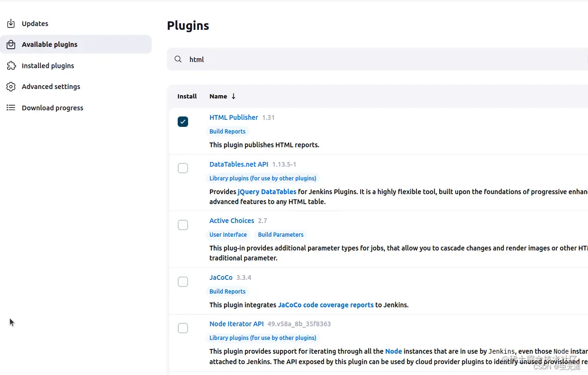Click the Installed plugins puzzle icon

click(11, 66)
